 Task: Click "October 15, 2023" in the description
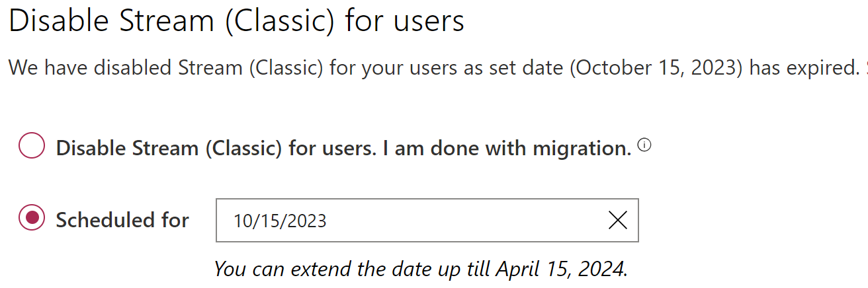656,68
